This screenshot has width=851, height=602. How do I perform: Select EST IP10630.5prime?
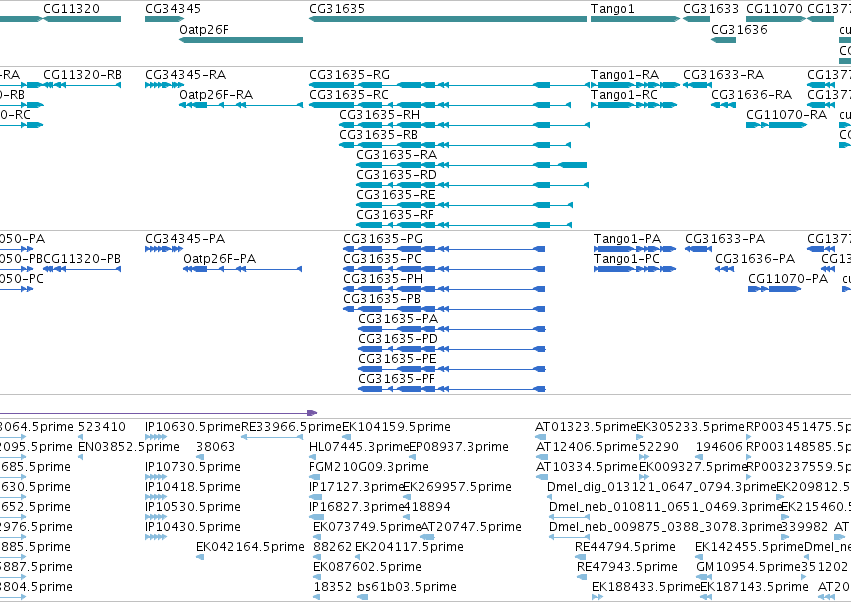156,437
